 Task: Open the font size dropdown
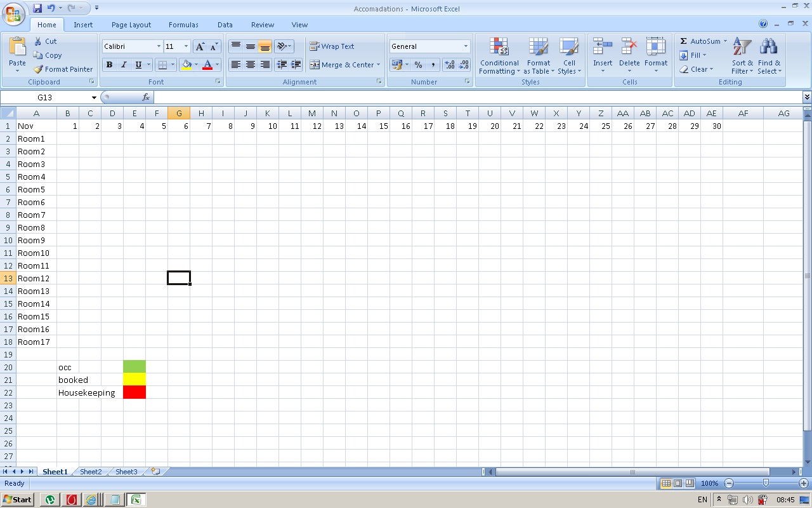coord(186,46)
